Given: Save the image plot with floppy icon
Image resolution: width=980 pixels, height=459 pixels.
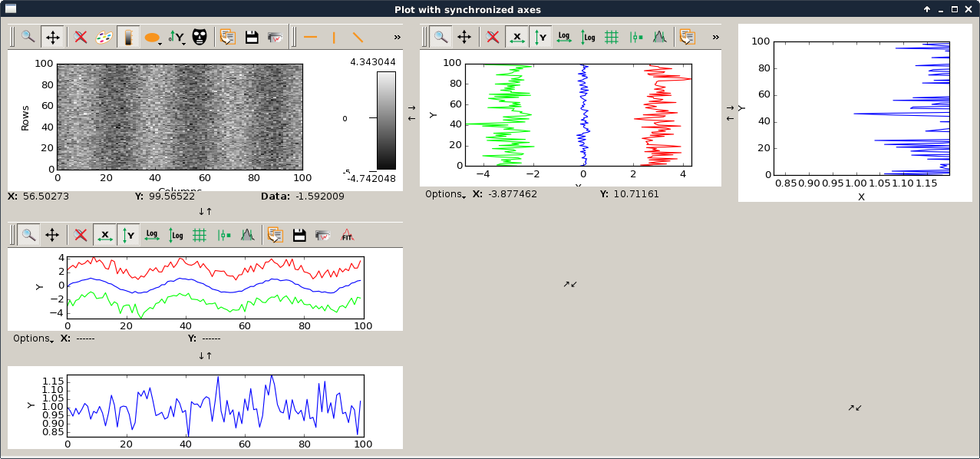Looking at the screenshot, I should (x=252, y=37).
